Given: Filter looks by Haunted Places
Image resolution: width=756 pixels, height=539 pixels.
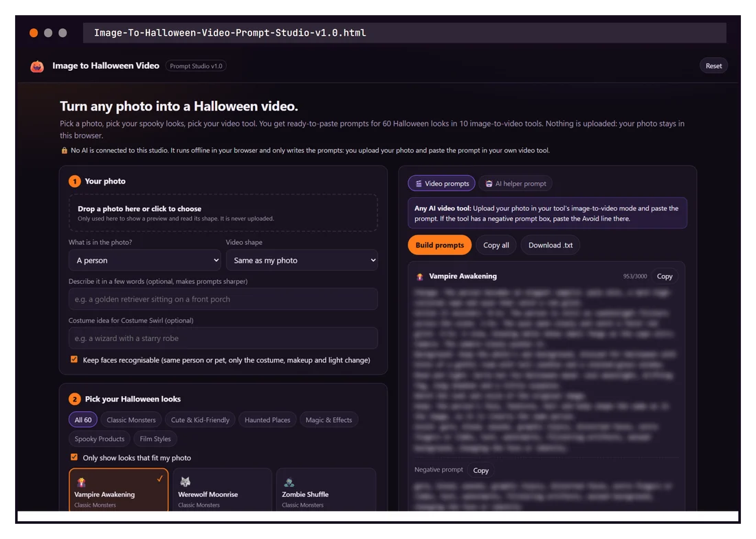Looking at the screenshot, I should tap(267, 420).
